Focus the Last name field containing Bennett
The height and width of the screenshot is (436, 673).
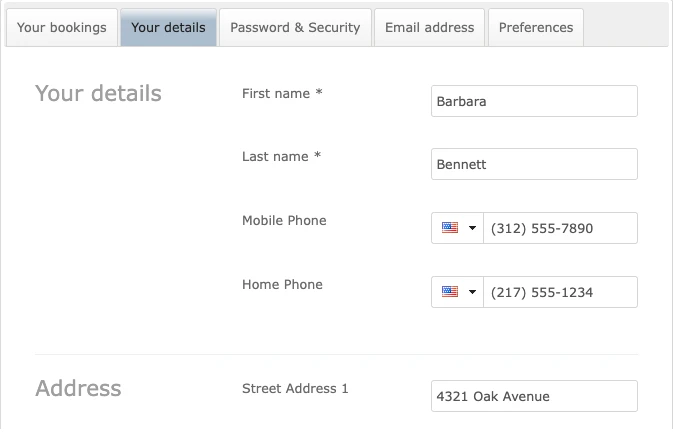[x=534, y=164]
